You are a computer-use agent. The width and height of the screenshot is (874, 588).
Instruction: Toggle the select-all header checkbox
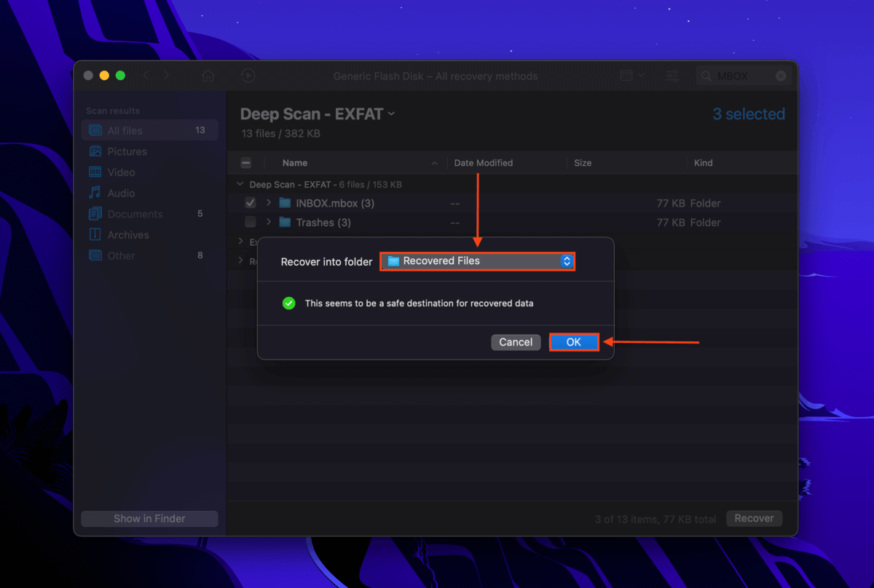pos(246,163)
